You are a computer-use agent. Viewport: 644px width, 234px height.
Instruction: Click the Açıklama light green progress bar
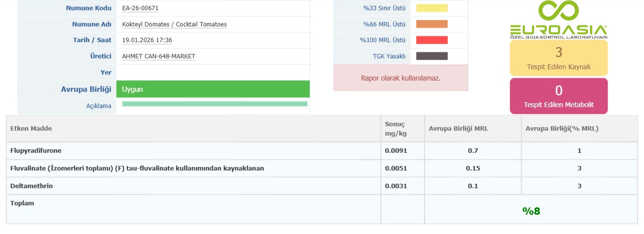point(215,104)
